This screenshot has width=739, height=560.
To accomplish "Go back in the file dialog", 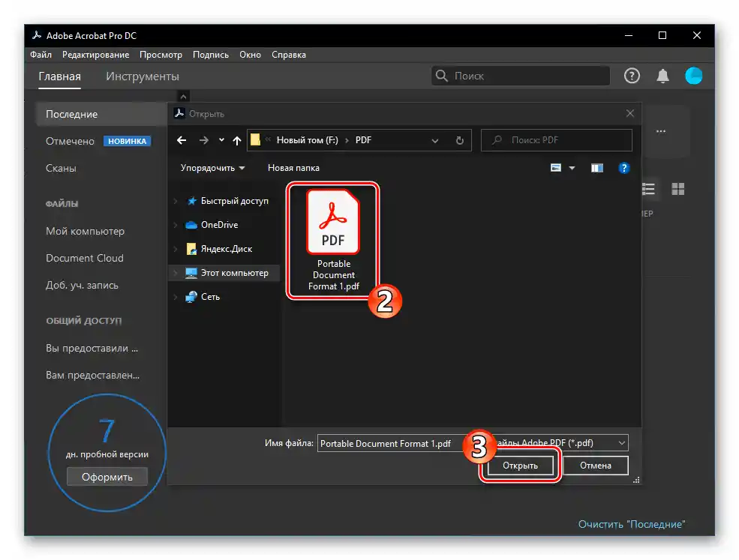I will point(182,140).
